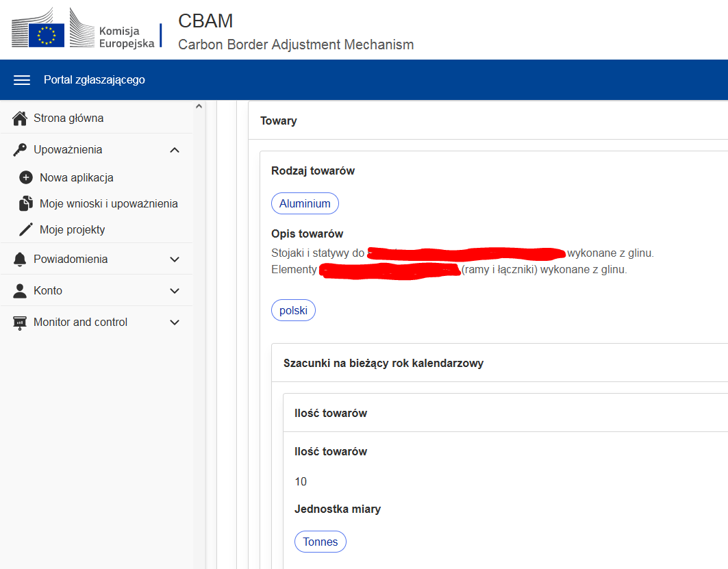The width and height of the screenshot is (728, 569).
Task: Open the hamburger navigation menu
Action: point(22,80)
